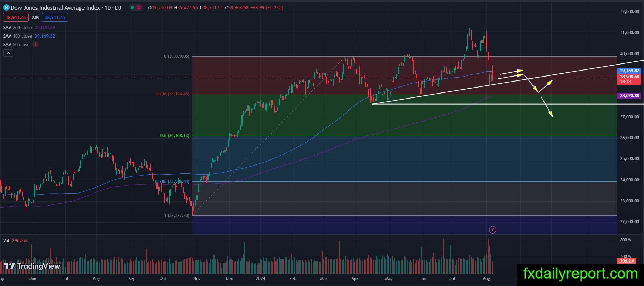Click the pink data-mode indicator icon
Image resolution: width=644 pixels, height=286 pixels.
tap(139, 7)
